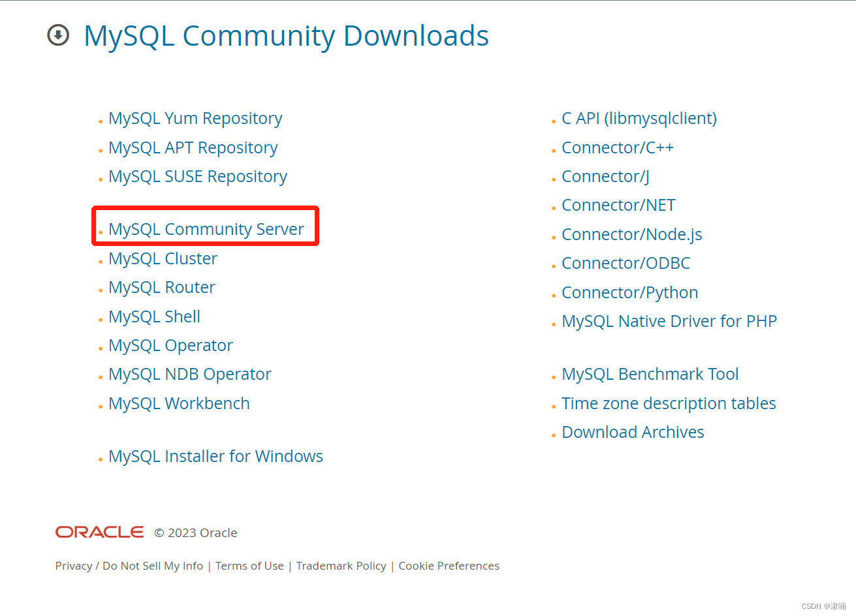856x616 pixels.
Task: Open MySQL Benchmark Tool link
Action: point(650,374)
